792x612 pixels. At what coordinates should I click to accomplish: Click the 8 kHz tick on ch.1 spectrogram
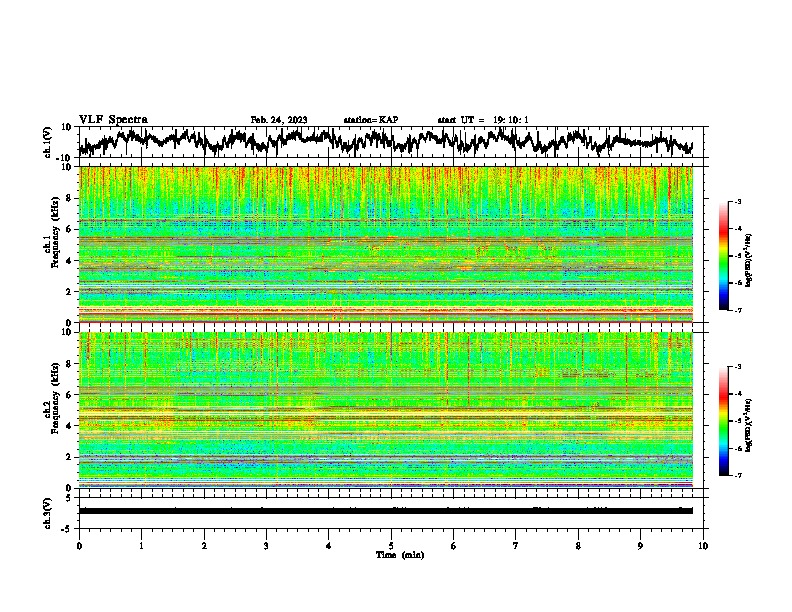[69, 198]
